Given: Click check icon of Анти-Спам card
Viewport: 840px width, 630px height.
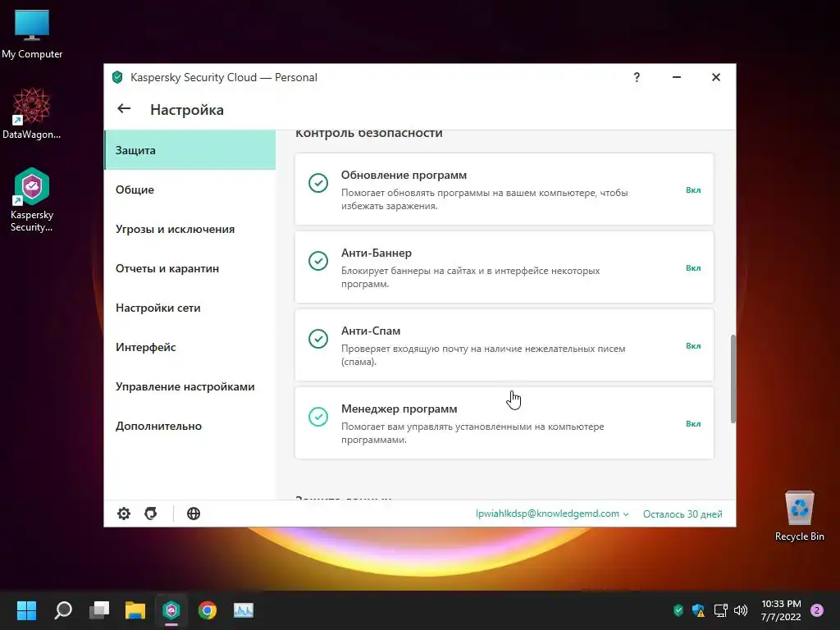Looking at the screenshot, I should pyautogui.click(x=318, y=339).
